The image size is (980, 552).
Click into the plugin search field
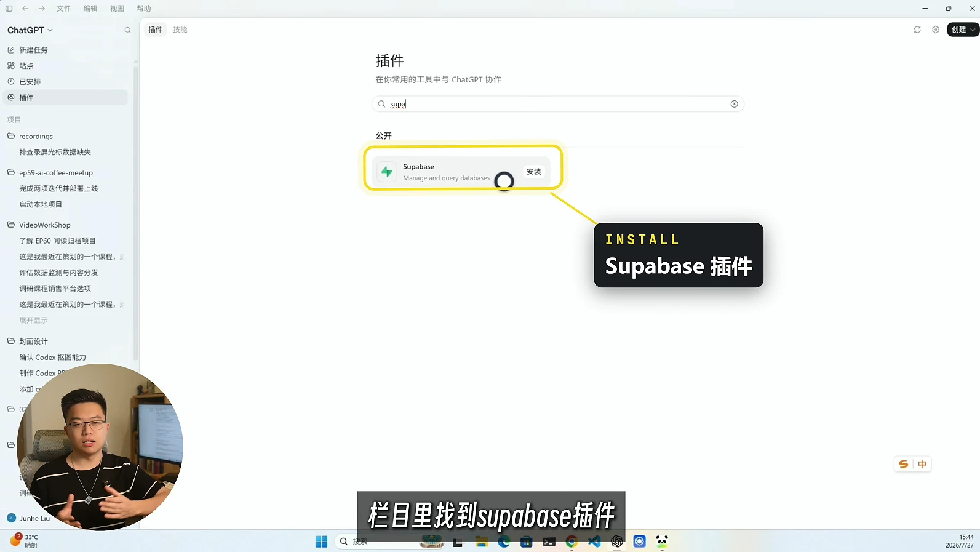pos(558,104)
